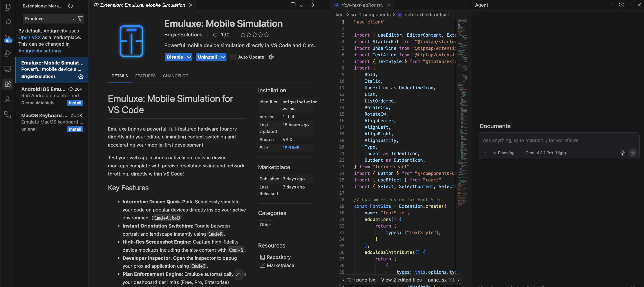Open the Run and Debug view

click(8, 54)
